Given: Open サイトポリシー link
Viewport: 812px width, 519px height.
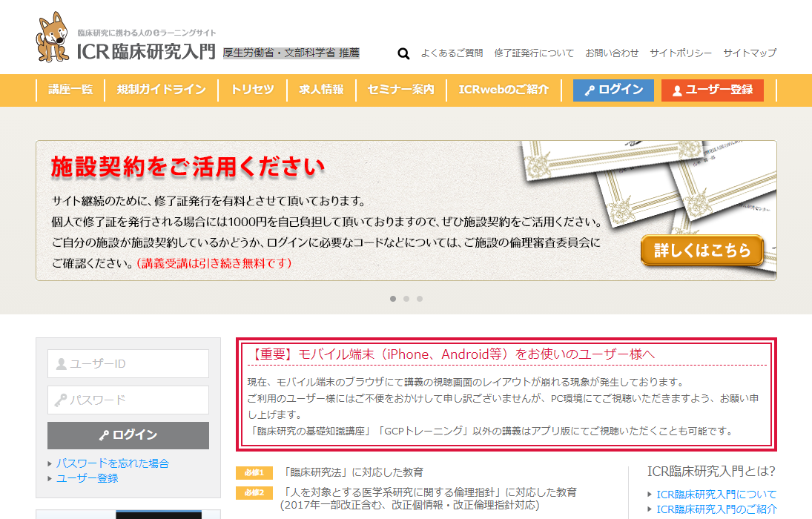Looking at the screenshot, I should point(681,53).
